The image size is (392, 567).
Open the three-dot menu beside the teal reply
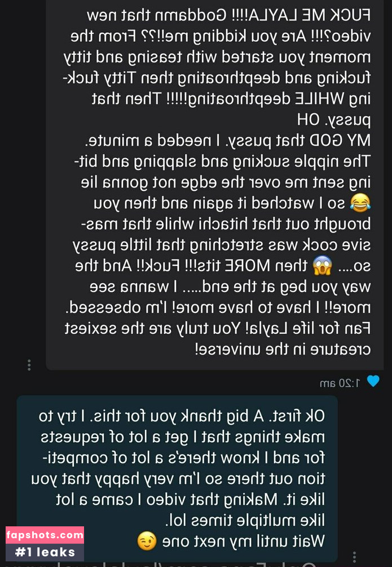point(354,556)
